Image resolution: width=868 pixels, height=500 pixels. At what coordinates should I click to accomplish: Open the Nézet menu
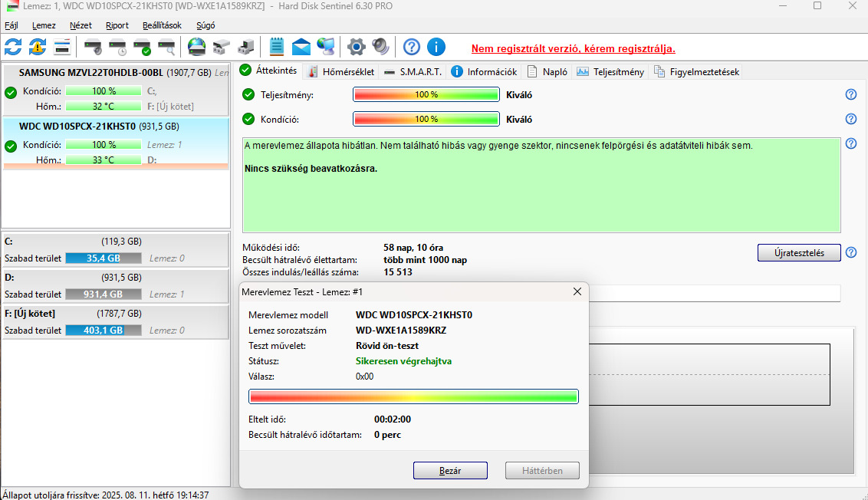(x=81, y=25)
